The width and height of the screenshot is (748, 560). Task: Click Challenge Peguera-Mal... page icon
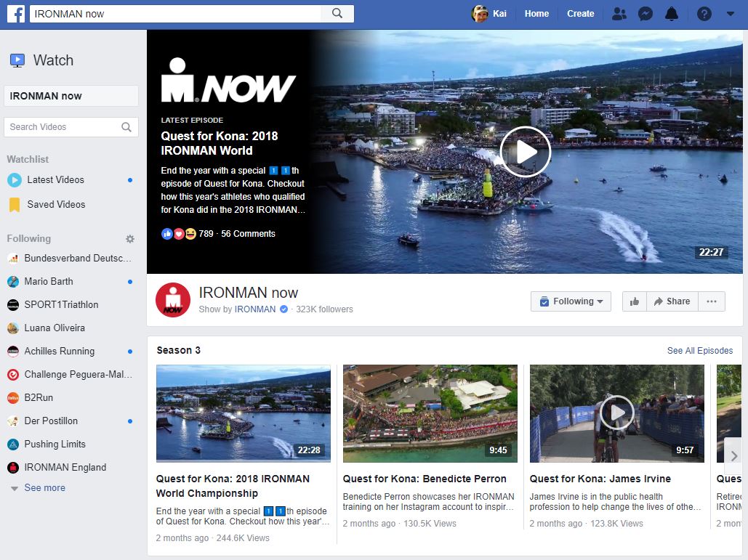coord(13,375)
